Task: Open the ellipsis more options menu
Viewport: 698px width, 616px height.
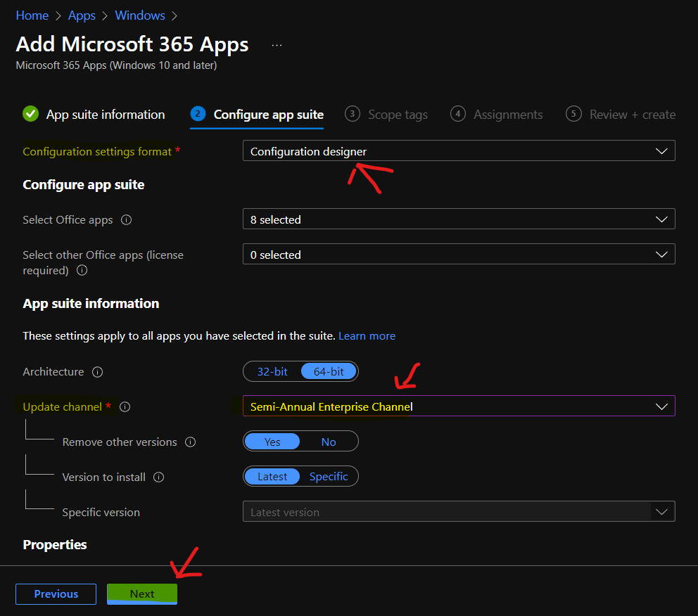Action: click(277, 46)
